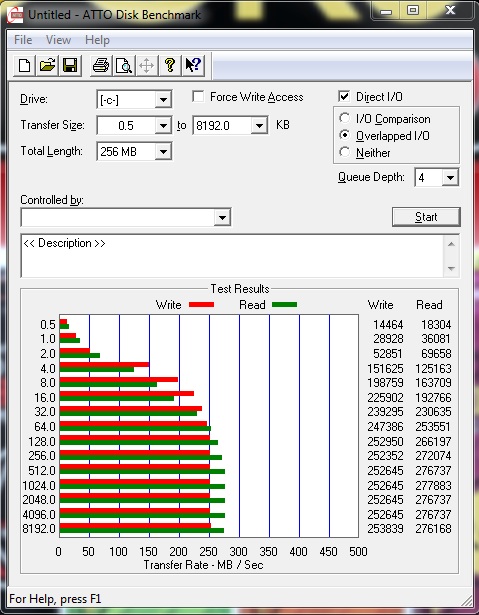
Task: Open the Help menu
Action: (97, 40)
